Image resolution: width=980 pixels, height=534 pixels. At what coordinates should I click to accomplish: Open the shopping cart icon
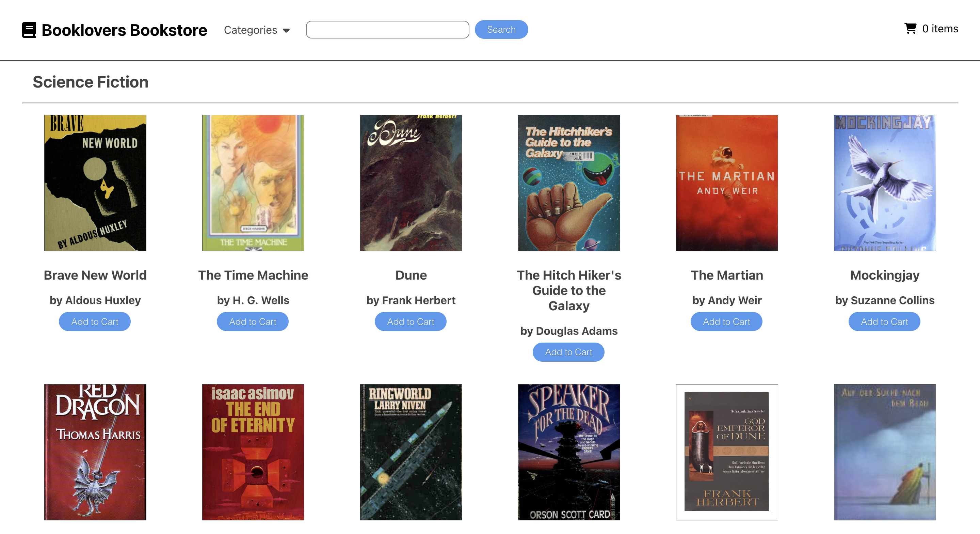tap(910, 29)
